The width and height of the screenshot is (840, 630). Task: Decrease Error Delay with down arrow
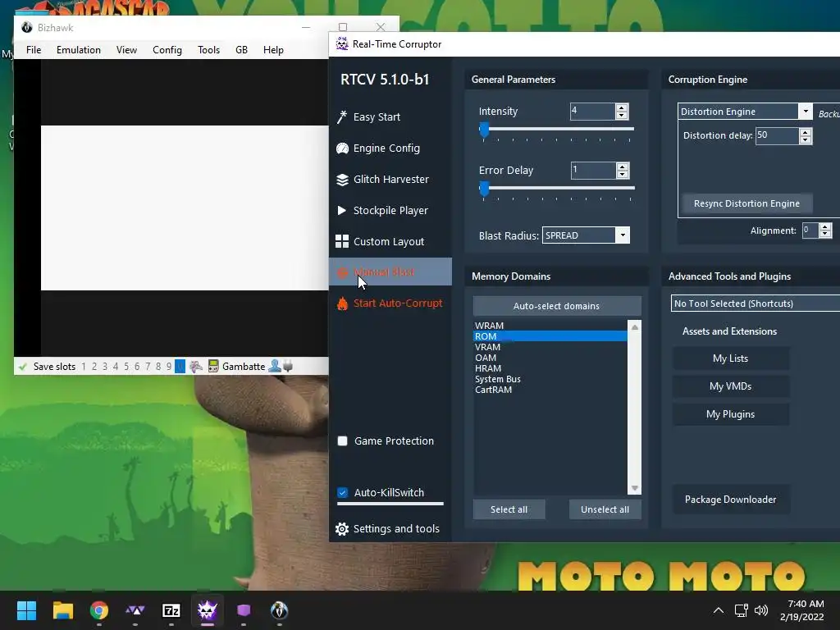622,174
